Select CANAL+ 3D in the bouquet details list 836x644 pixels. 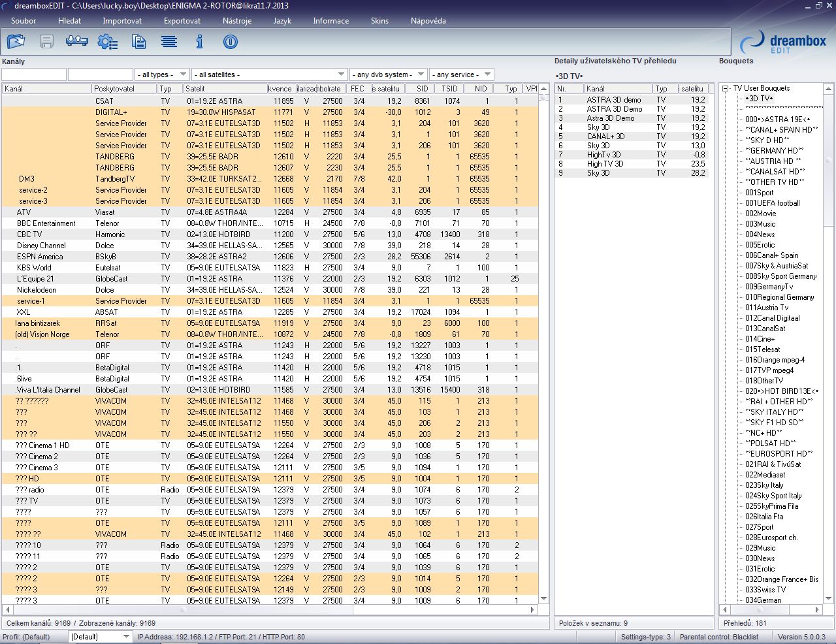[x=632, y=137]
